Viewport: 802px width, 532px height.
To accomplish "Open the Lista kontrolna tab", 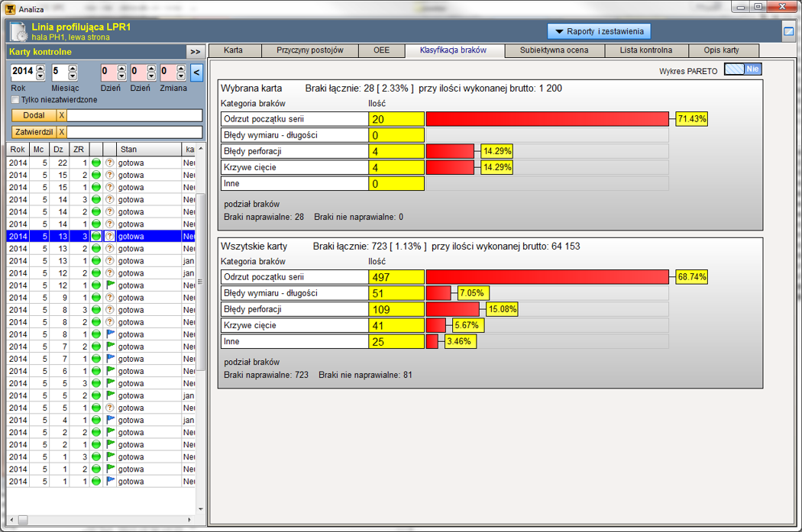I will coord(646,50).
